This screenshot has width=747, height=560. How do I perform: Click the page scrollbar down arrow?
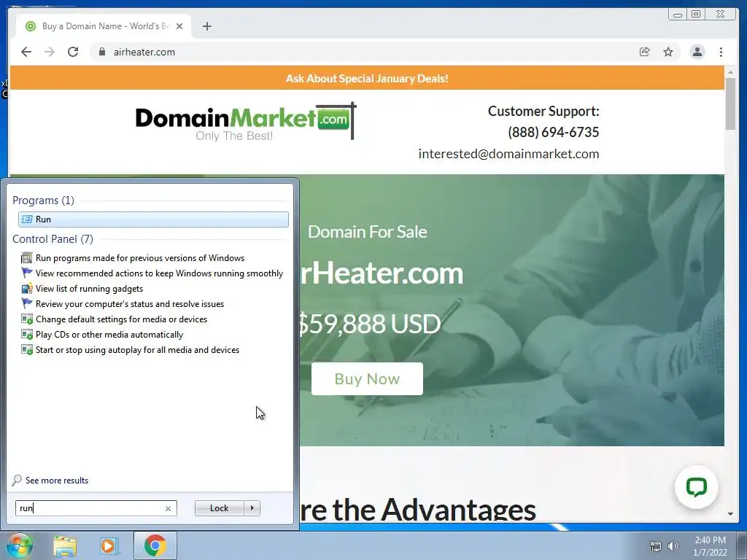(730, 514)
